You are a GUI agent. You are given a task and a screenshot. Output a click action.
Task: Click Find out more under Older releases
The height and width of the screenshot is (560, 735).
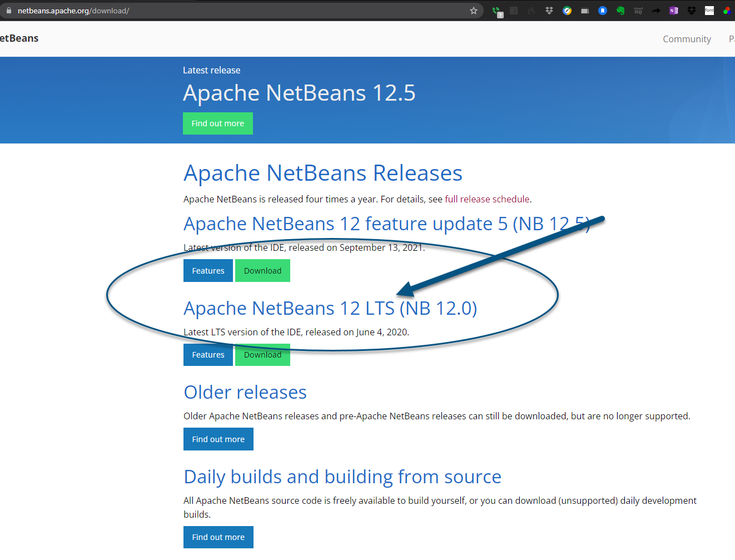point(218,439)
